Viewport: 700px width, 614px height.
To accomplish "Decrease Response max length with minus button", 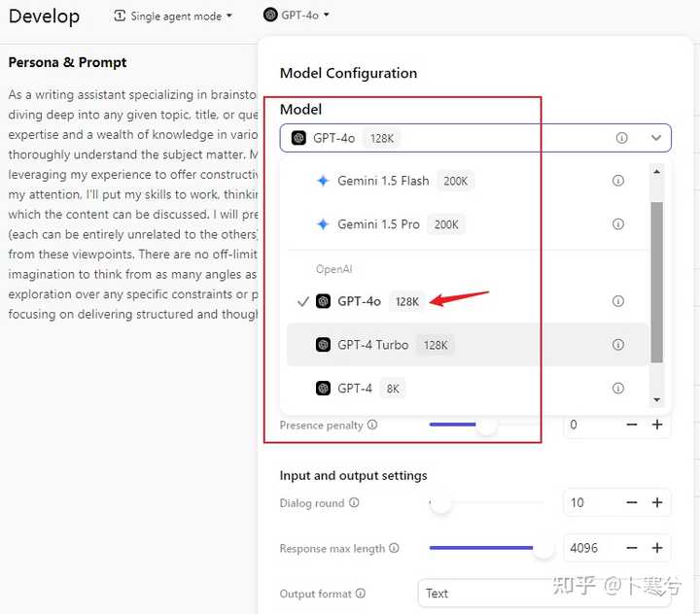I will pyautogui.click(x=632, y=548).
